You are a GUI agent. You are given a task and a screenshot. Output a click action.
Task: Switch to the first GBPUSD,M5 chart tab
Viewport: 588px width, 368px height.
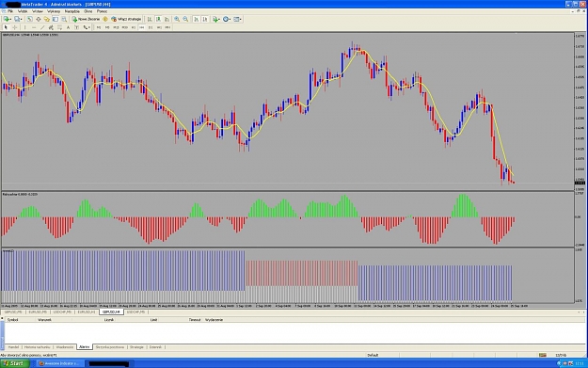click(x=13, y=312)
